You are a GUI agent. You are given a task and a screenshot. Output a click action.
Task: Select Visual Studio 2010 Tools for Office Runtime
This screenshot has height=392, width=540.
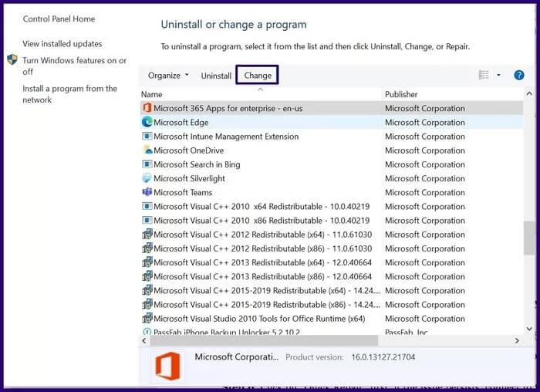click(x=259, y=319)
